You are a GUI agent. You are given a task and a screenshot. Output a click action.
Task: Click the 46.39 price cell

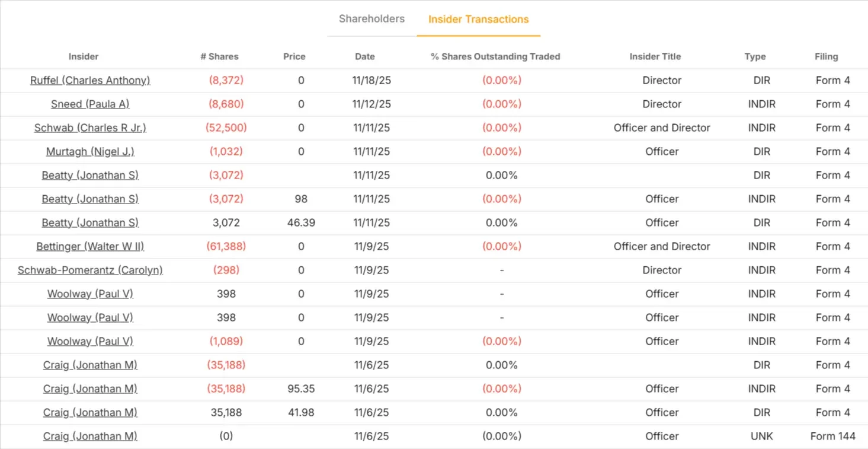pos(301,222)
